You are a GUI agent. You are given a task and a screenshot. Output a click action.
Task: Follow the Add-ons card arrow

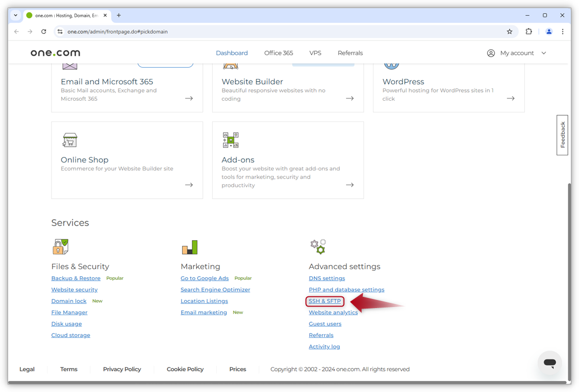point(350,185)
